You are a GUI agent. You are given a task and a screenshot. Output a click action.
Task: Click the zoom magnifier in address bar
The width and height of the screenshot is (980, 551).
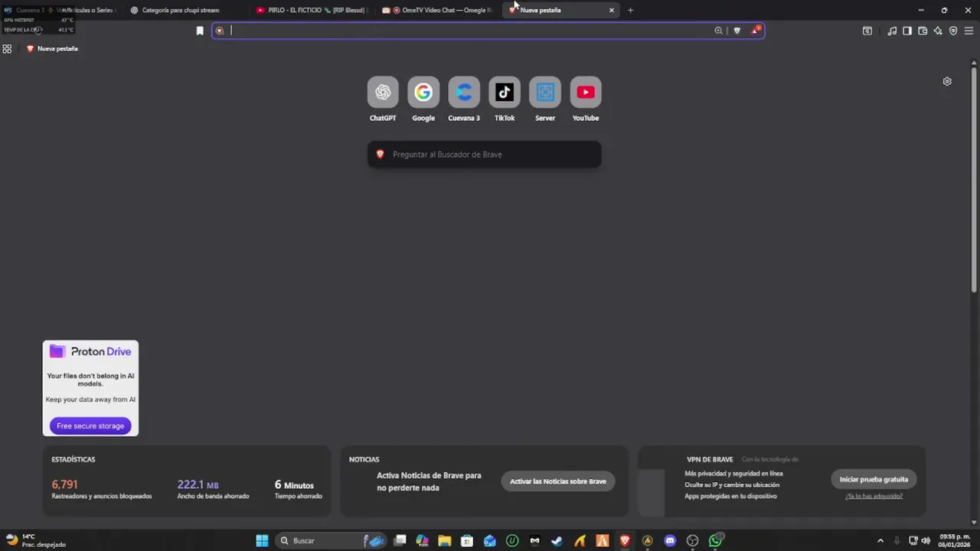pyautogui.click(x=718, y=31)
